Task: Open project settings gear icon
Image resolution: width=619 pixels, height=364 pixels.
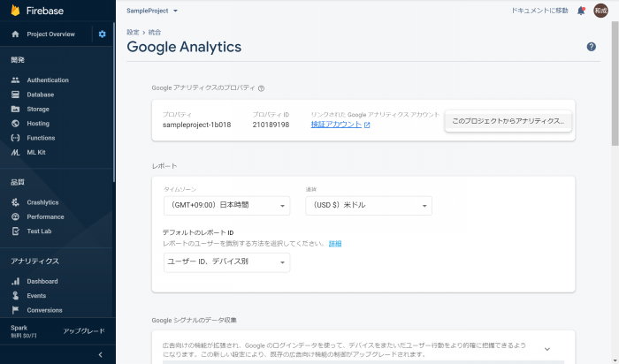Action: (103, 34)
